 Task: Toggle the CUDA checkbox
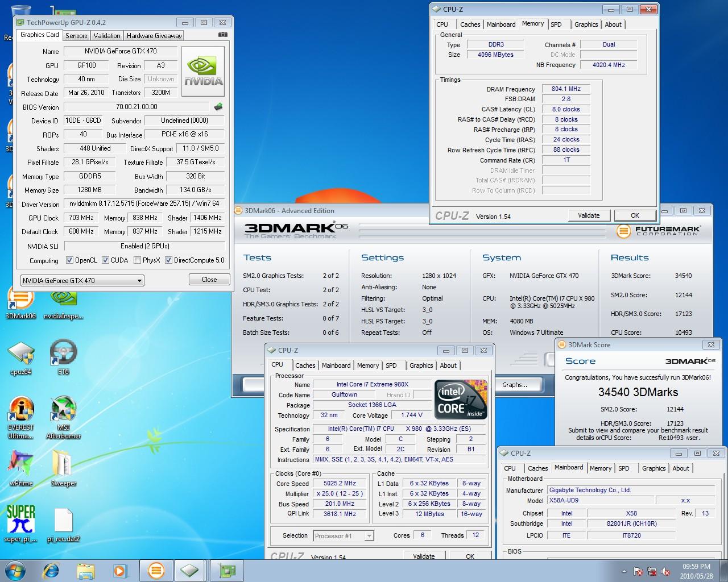[106, 260]
